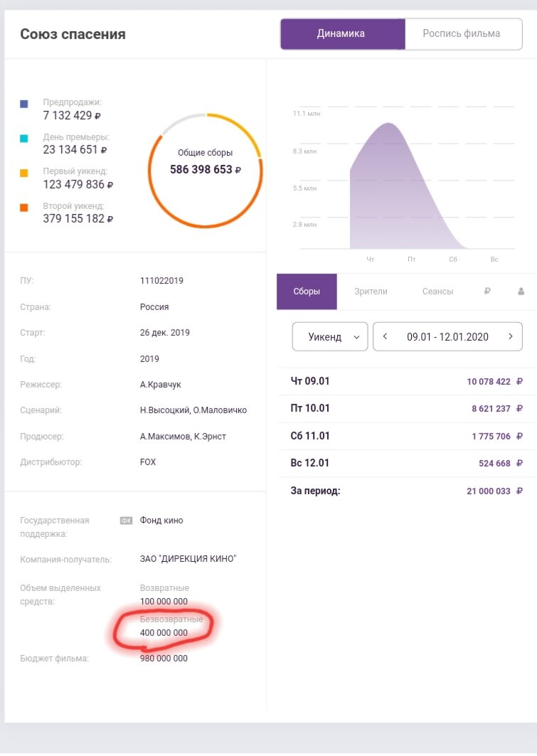Select the Сборы tab

(x=307, y=291)
